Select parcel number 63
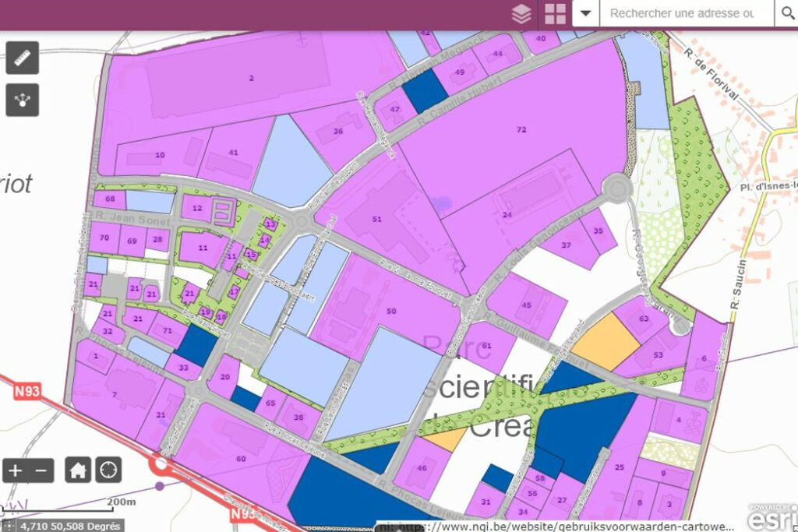 (x=644, y=319)
